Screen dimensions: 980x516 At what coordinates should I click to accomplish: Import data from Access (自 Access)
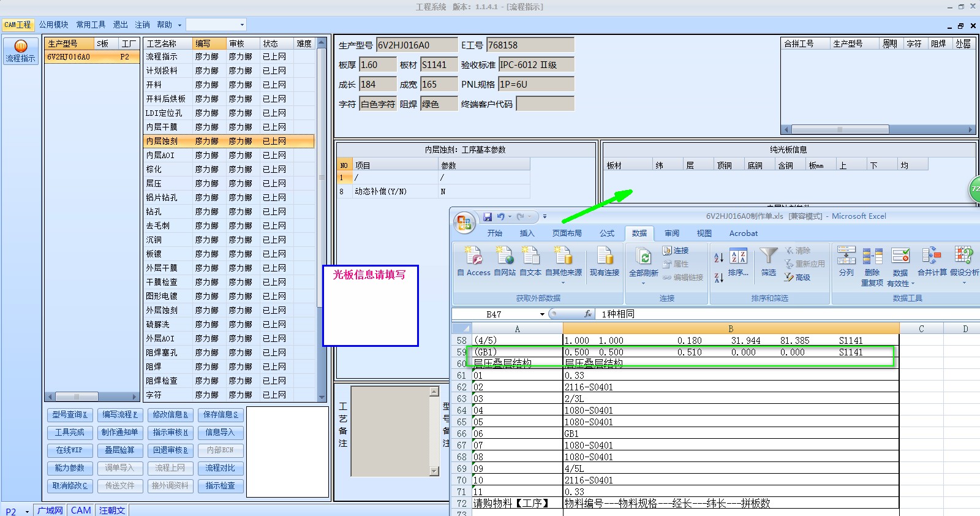tap(473, 261)
